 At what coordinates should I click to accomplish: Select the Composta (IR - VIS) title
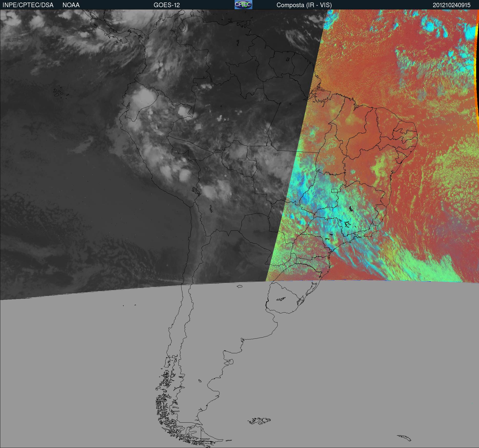304,5
